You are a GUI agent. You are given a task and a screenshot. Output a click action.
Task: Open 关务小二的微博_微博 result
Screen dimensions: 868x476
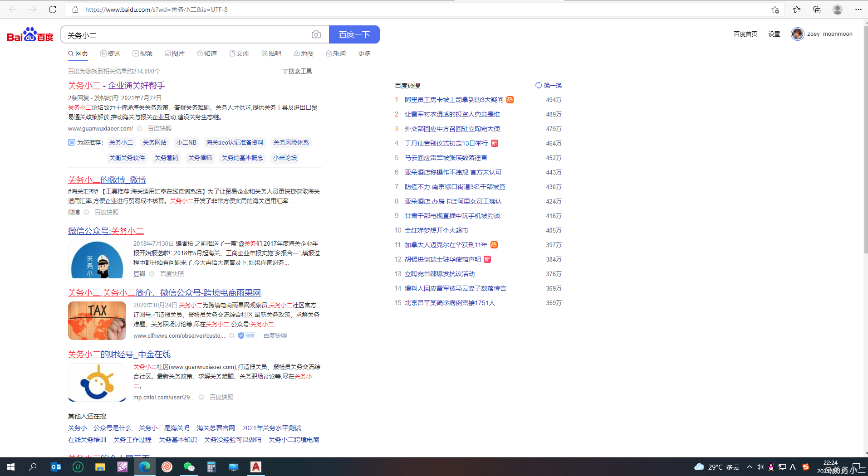point(107,180)
